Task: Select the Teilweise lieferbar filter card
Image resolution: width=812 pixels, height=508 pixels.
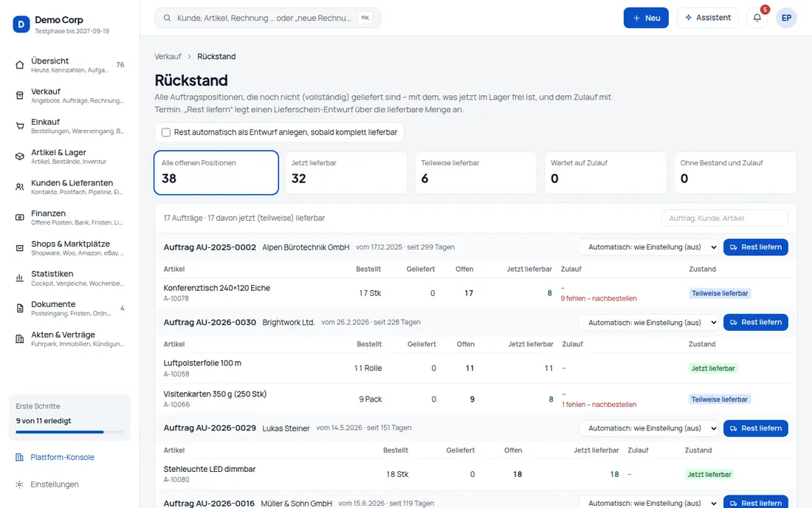Action: click(x=475, y=173)
